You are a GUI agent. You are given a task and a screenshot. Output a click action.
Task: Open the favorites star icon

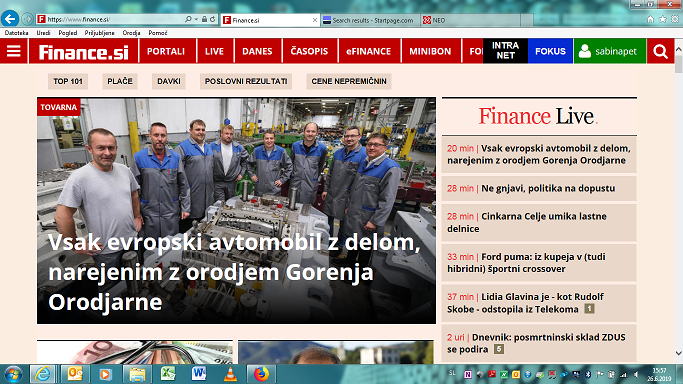(663, 19)
